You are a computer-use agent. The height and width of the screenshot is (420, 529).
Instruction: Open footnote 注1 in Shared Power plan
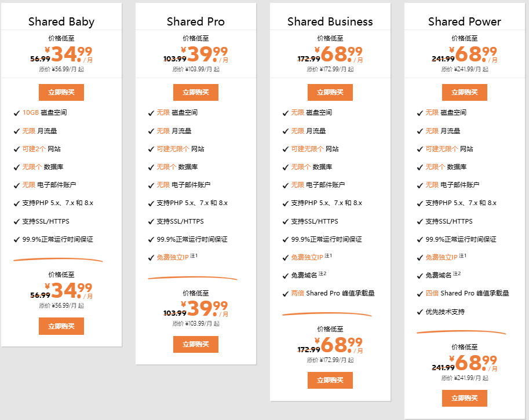(464, 256)
